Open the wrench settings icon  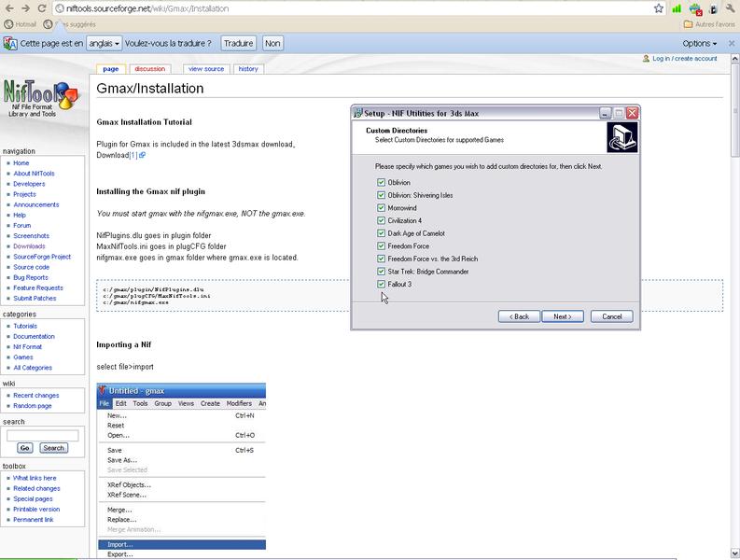[x=731, y=8]
